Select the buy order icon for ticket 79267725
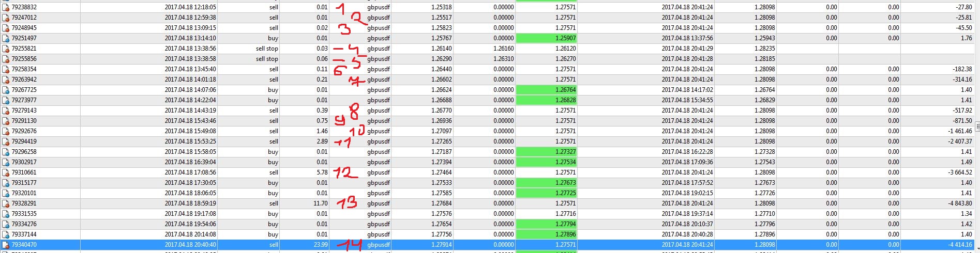Viewport: 980px width, 253px height. pos(6,90)
